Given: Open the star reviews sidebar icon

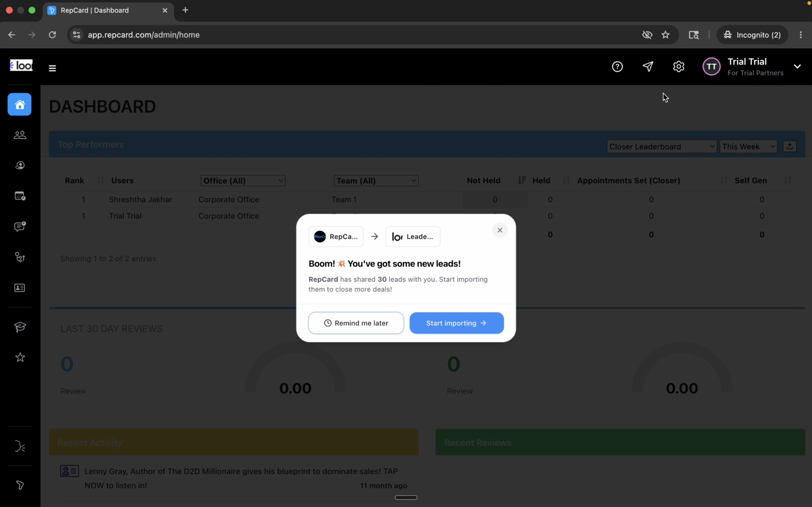Looking at the screenshot, I should [x=20, y=357].
